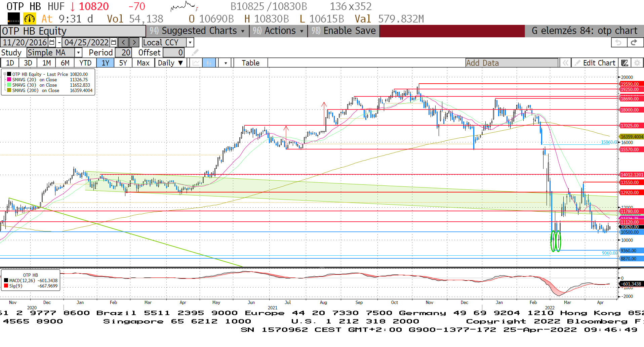Click the 14012.1201 price level label
The width and height of the screenshot is (644, 347).
631,175
